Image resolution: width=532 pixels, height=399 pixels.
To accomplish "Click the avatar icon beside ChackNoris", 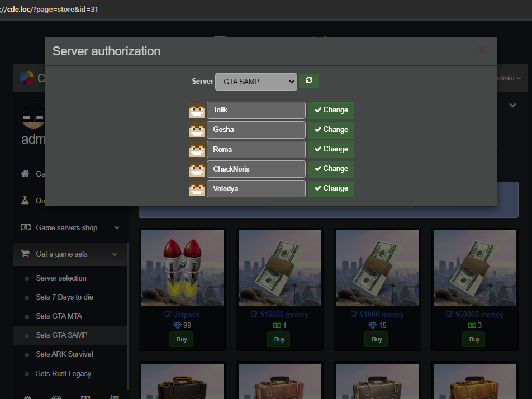I will [x=197, y=169].
